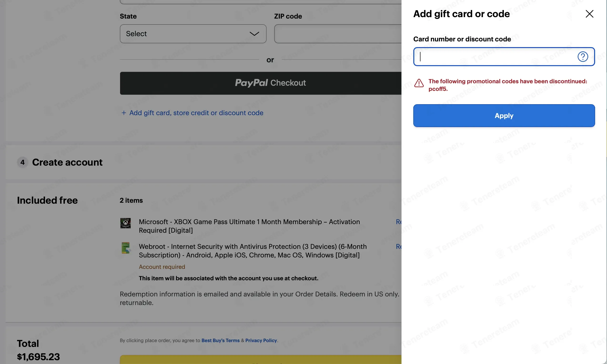Click Add gift card, store credit or discount code
Viewport: 607px width, 364px height.
(x=196, y=113)
